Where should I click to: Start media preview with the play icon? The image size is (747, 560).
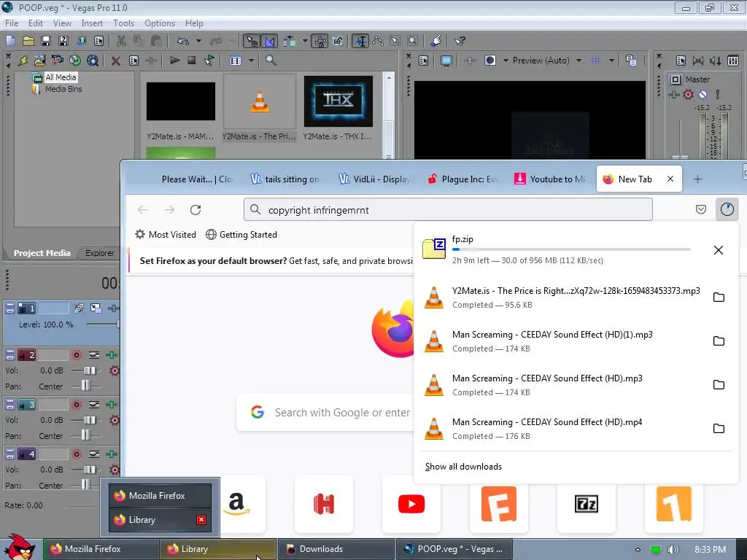[174, 61]
